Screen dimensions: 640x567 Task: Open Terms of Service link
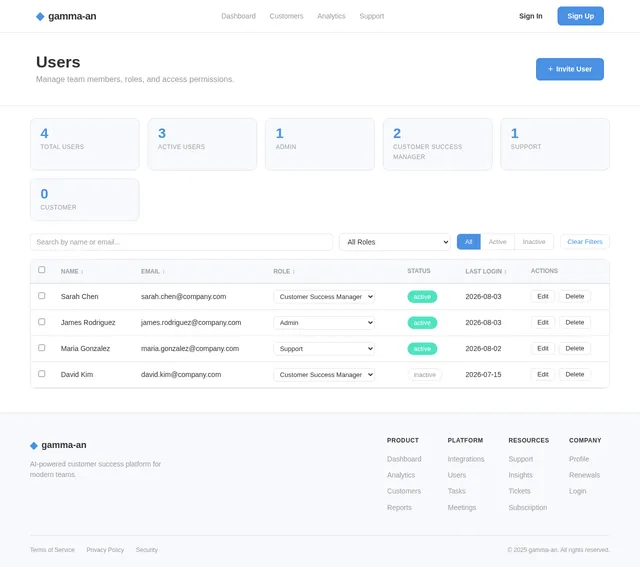coord(52,550)
